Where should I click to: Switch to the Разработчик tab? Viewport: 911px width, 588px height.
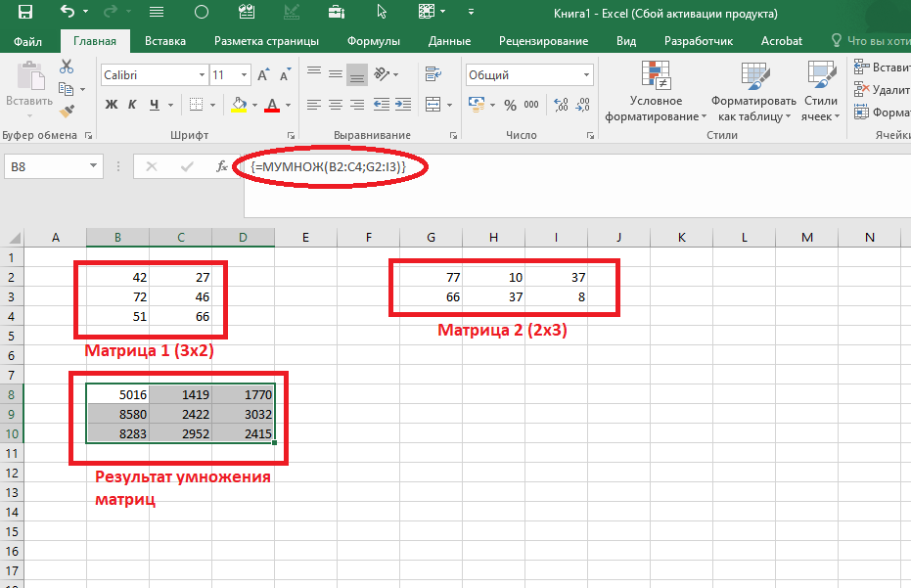tap(699, 41)
